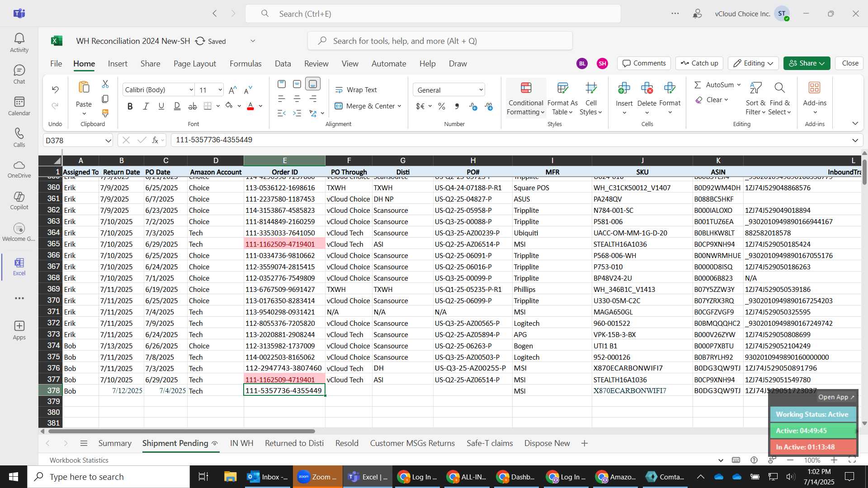Click the Cut scissors icon

pos(105,84)
